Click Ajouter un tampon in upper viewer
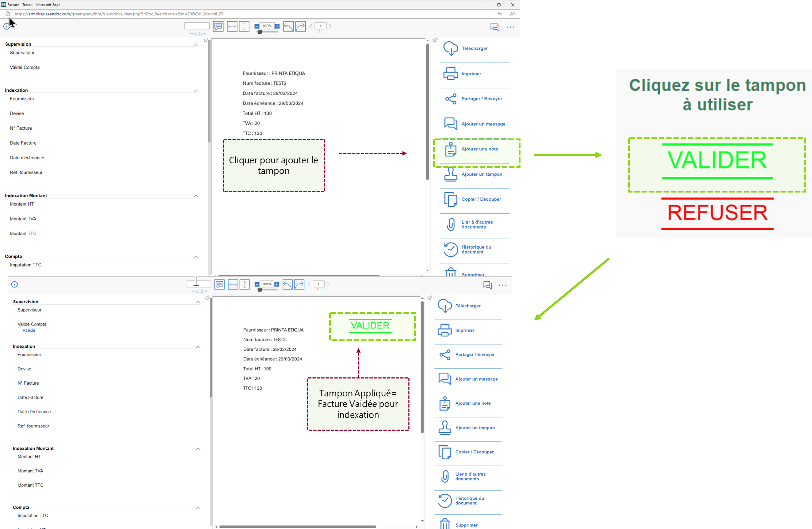This screenshot has height=529, width=812. pyautogui.click(x=481, y=174)
